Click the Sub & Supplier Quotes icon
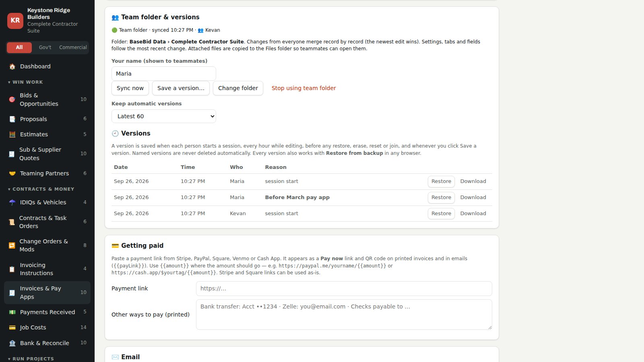 tap(12, 154)
